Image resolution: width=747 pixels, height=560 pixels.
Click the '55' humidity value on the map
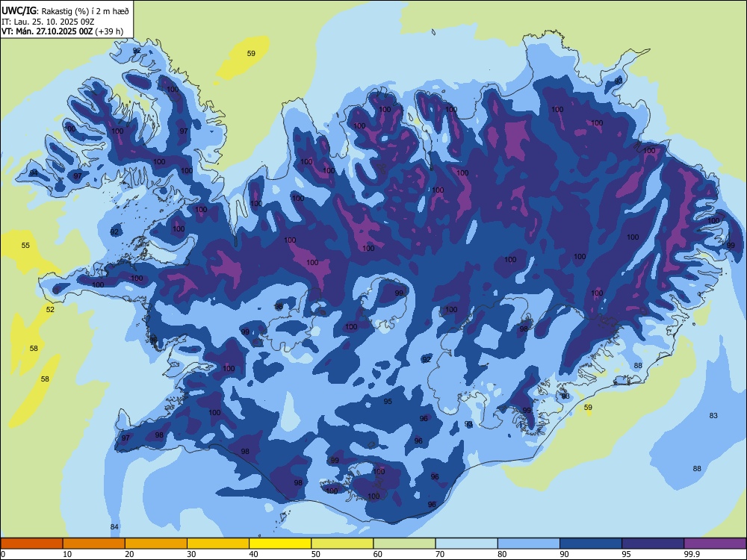click(25, 245)
